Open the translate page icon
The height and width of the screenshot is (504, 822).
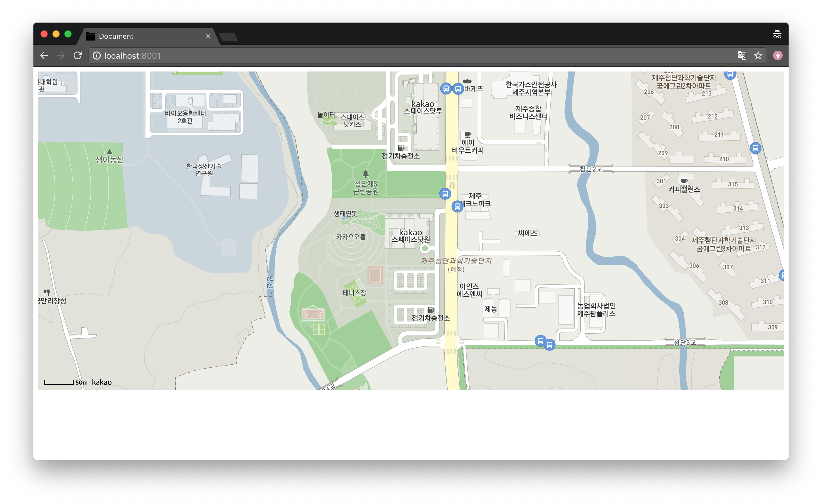tap(742, 55)
